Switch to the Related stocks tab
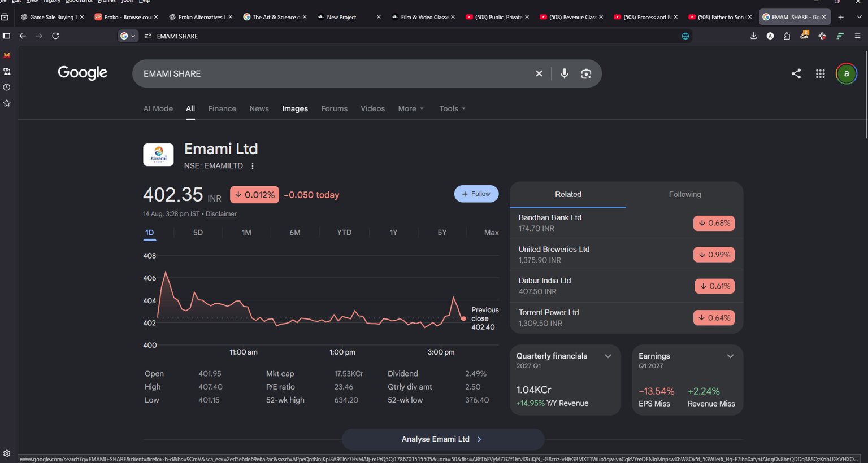 pyautogui.click(x=568, y=194)
